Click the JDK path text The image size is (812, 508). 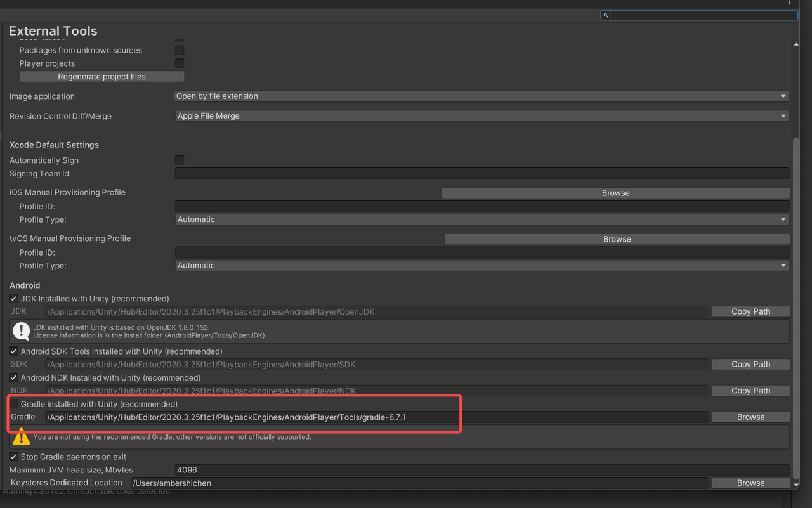(x=211, y=311)
